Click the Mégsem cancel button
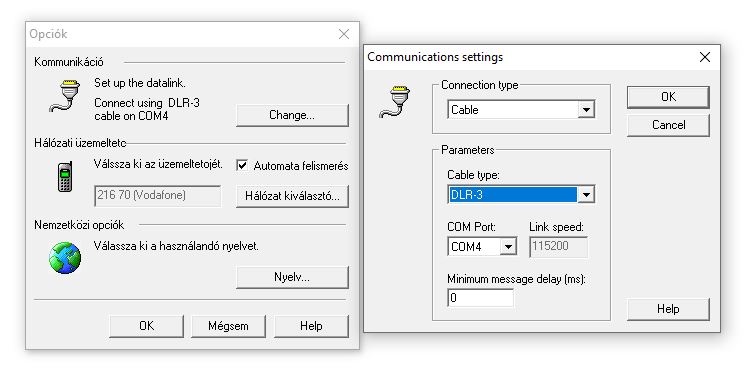Image resolution: width=749 pixels, height=375 pixels. click(228, 326)
